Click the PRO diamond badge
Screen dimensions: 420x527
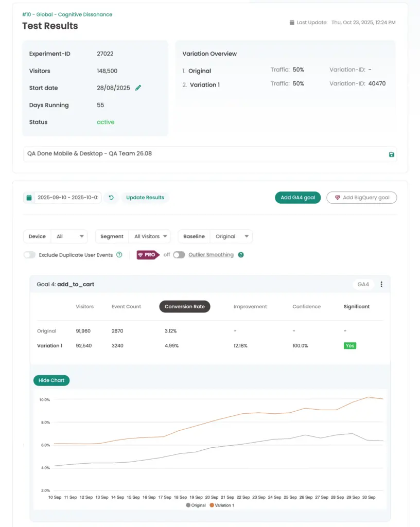coord(148,255)
